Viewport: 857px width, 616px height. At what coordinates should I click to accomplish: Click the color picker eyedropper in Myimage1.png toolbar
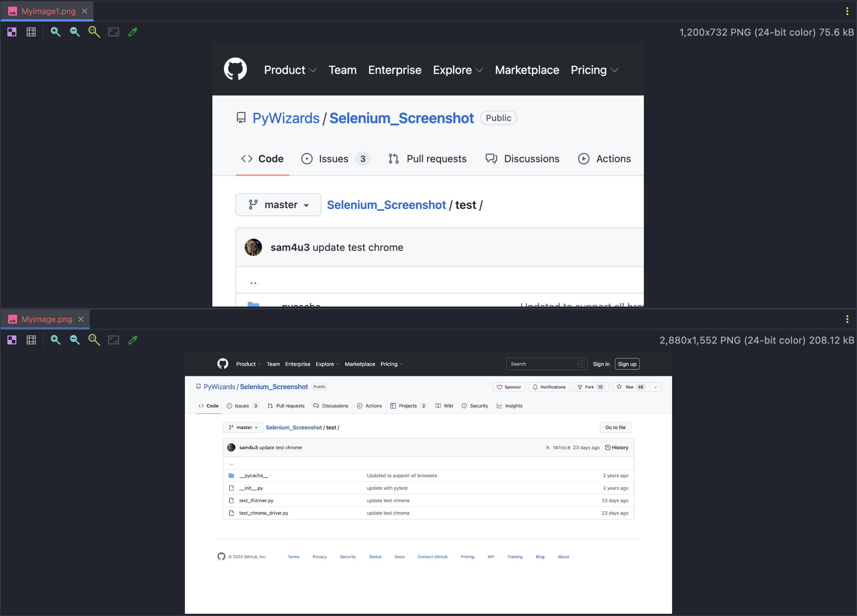[x=133, y=32]
